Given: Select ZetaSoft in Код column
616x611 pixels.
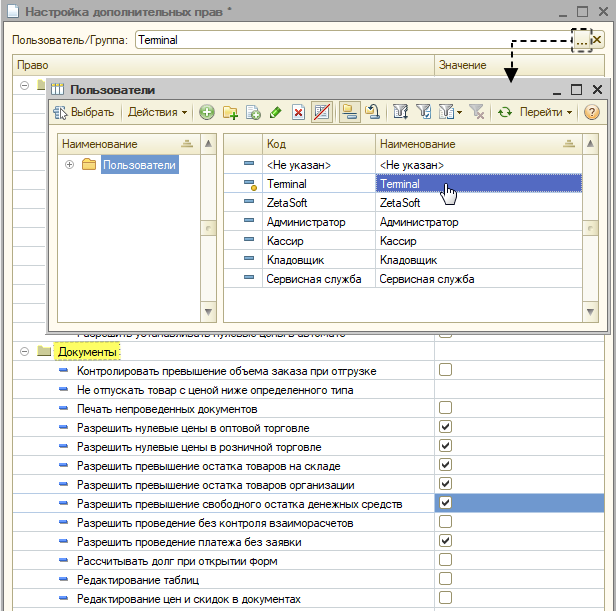Looking at the screenshot, I should click(319, 203).
